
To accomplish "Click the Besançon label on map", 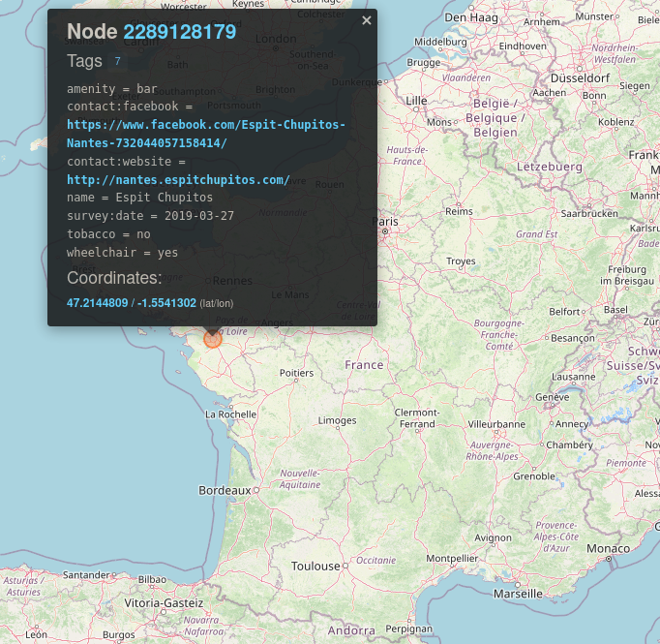I will pyautogui.click(x=573, y=338).
